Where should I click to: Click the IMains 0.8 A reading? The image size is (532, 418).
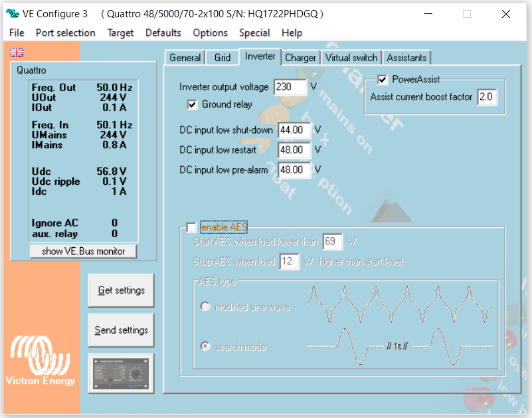[114, 145]
